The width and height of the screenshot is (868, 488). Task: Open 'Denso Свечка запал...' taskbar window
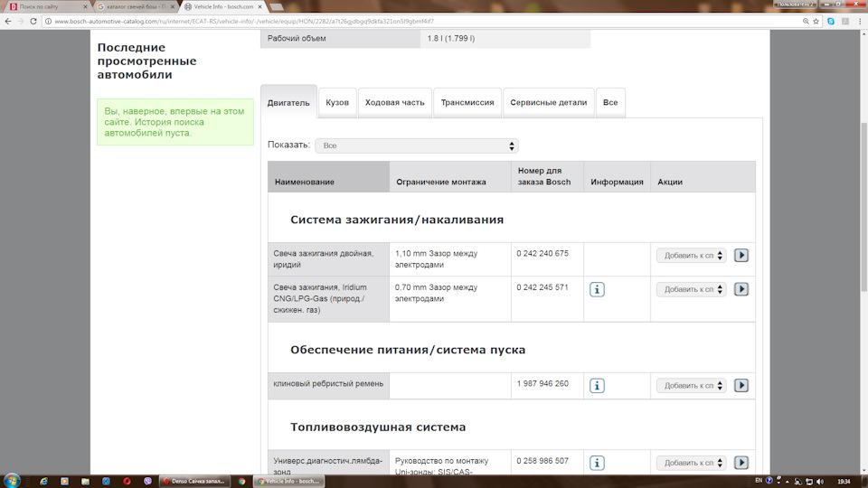point(193,482)
